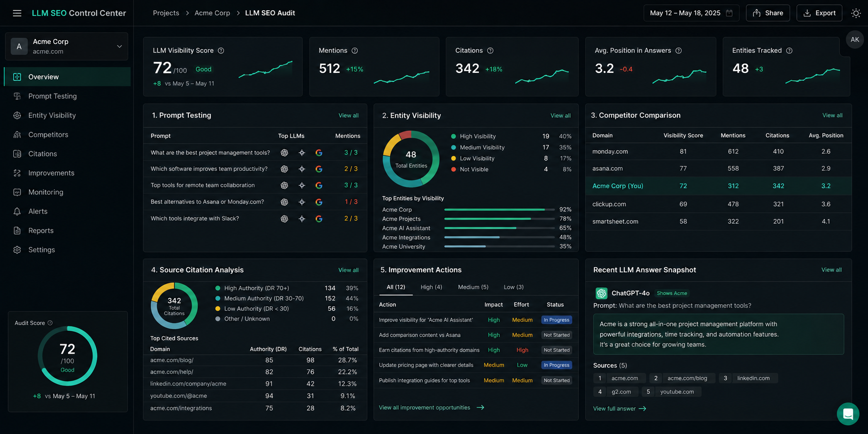Click Google icon in team productivity row
This screenshot has width=868, height=434.
[319, 169]
